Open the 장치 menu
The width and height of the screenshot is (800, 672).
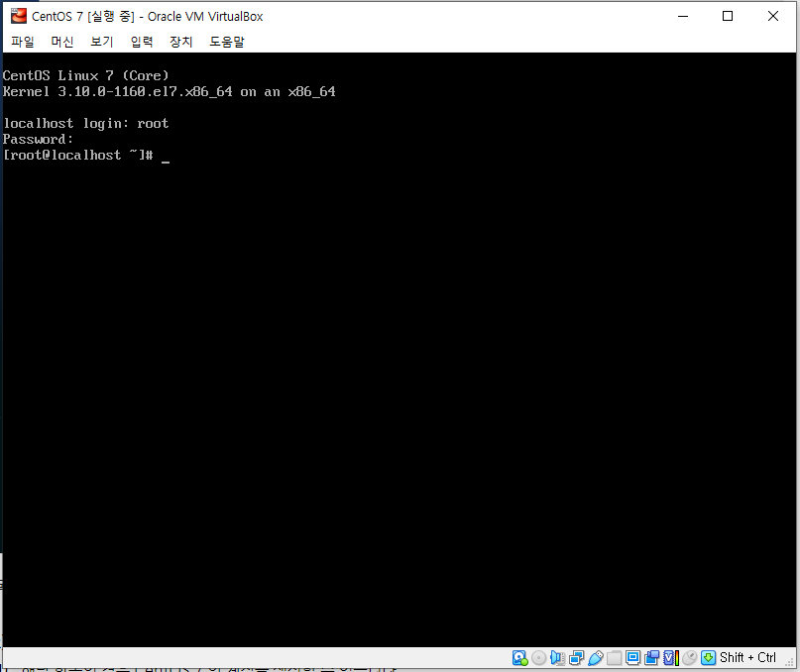(181, 42)
